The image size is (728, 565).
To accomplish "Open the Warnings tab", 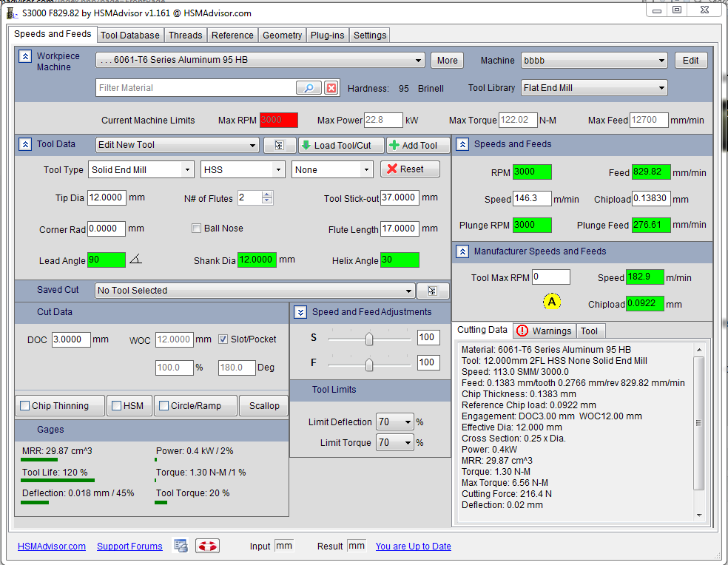I will [x=544, y=331].
